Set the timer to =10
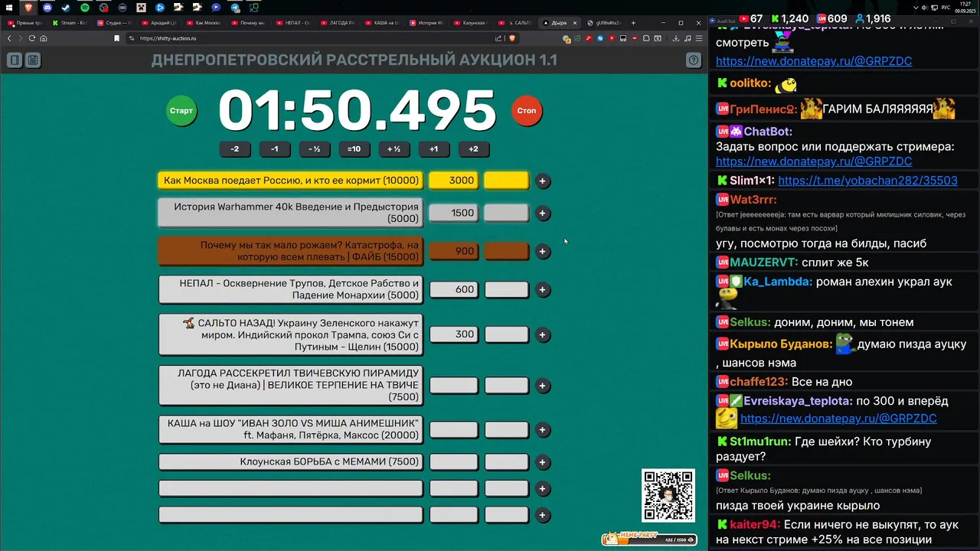 click(354, 149)
